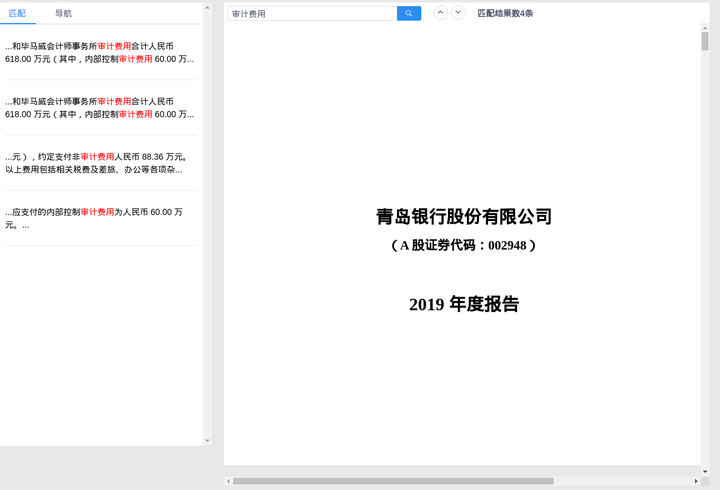Click the horizontal scrollbar thumb

click(x=393, y=481)
